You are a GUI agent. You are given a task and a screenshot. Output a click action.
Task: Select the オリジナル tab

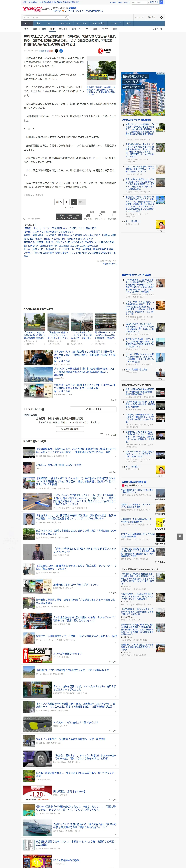(x=81, y=24)
